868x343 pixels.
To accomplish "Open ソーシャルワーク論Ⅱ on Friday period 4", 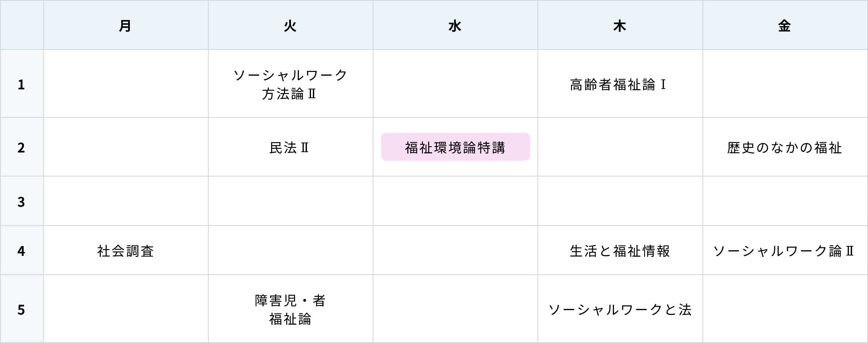I will tap(784, 251).
